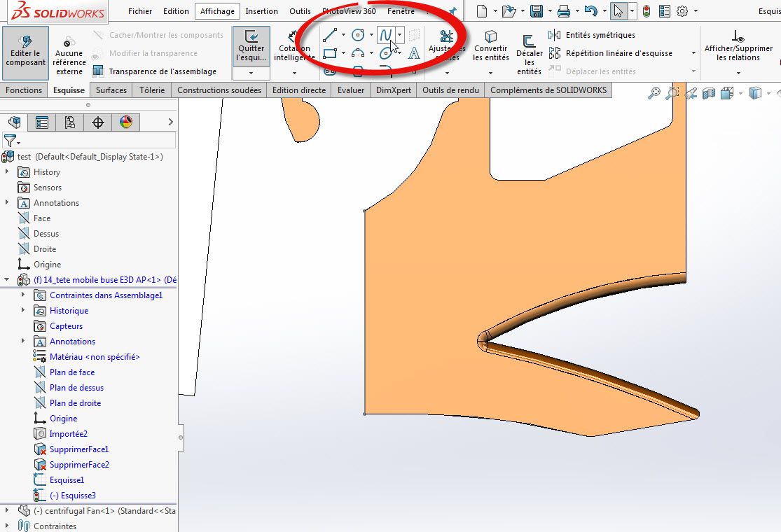
Task: Click Zoom to Area magnifier icon
Action: (x=672, y=93)
